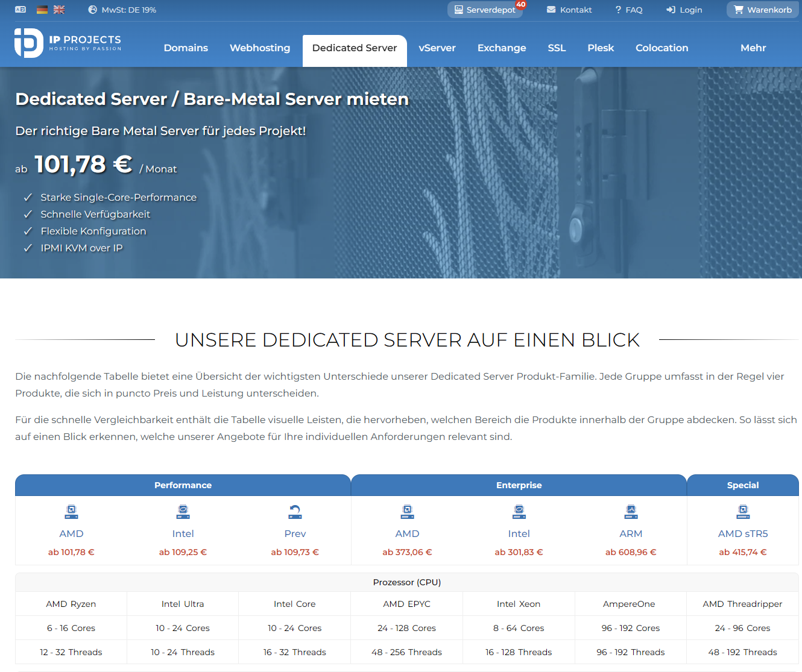Click the Intel Core cell
The height and width of the screenshot is (672, 802).
(x=295, y=604)
